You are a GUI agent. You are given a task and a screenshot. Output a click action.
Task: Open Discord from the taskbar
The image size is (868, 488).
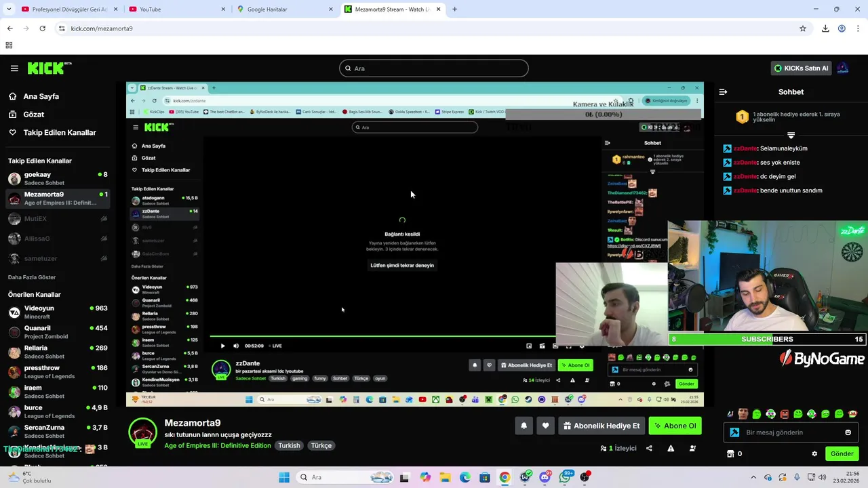click(x=545, y=477)
